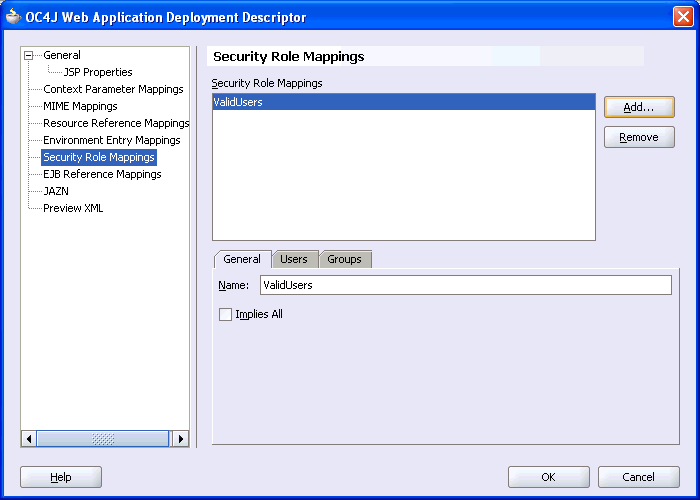The image size is (700, 500).
Task: Click the horizontal scrollbar thumb
Action: coord(103,439)
